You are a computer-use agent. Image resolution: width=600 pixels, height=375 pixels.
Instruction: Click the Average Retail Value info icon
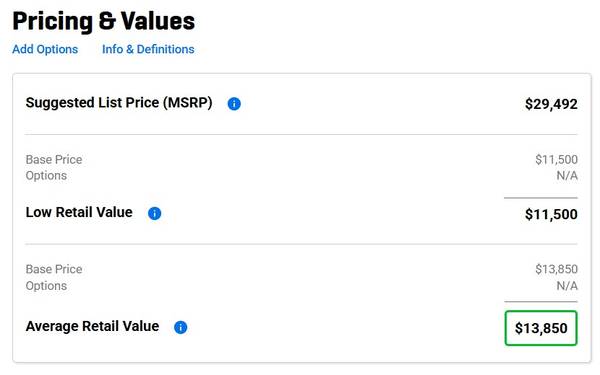point(180,328)
